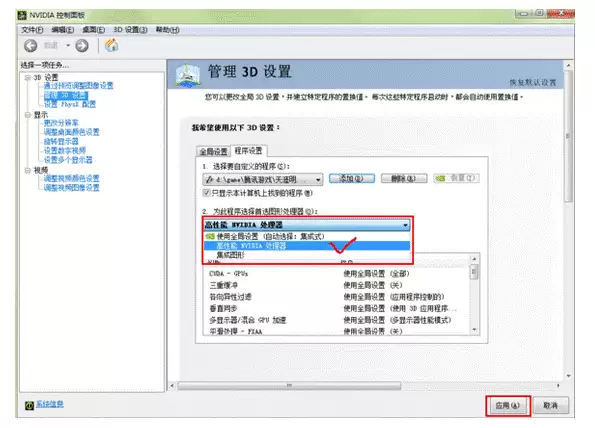Screen dimensions: 595x428
Task: Click the CUDA - GPUs settings row
Action: tap(337, 274)
